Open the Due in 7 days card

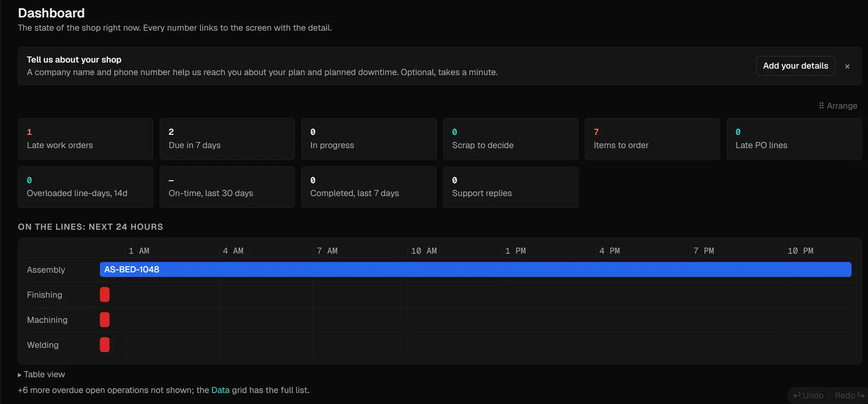[x=227, y=139]
